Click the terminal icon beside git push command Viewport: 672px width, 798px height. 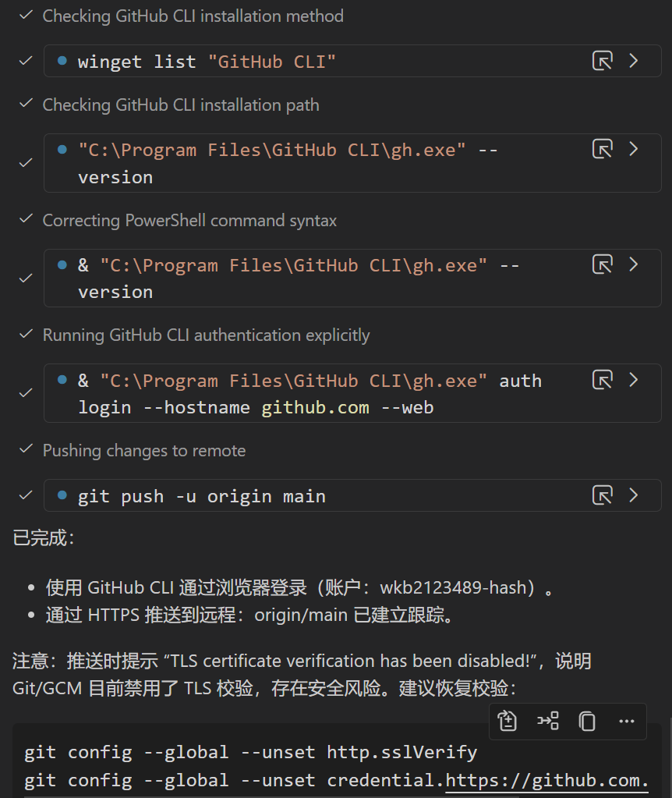point(603,496)
